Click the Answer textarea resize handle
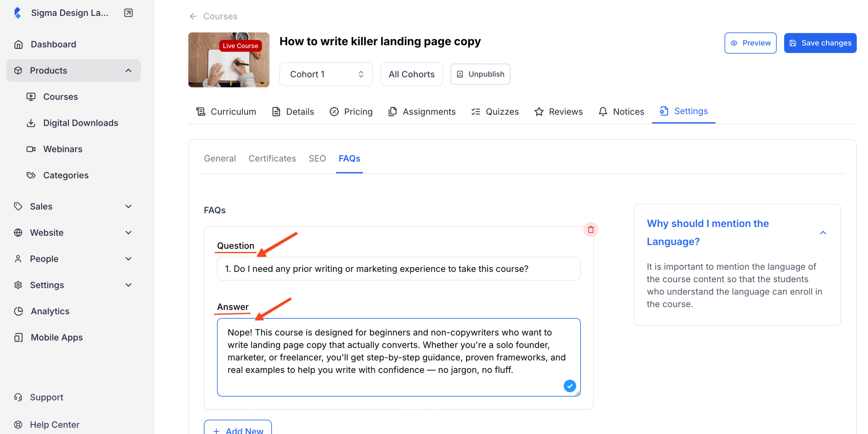868x434 pixels. [577, 393]
